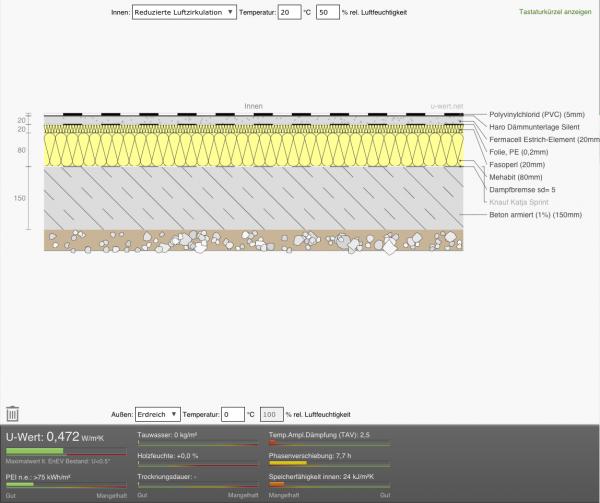The image size is (600, 503).
Task: Select the Folie, PE (0,2mm) layer label
Action: pyautogui.click(x=525, y=152)
